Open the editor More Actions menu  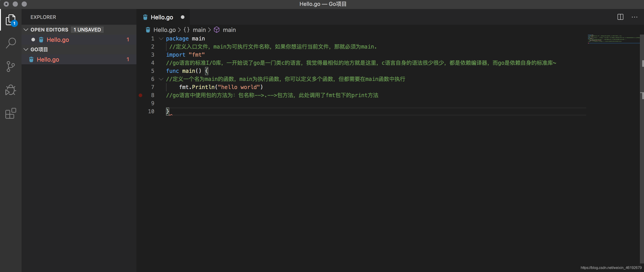(634, 17)
